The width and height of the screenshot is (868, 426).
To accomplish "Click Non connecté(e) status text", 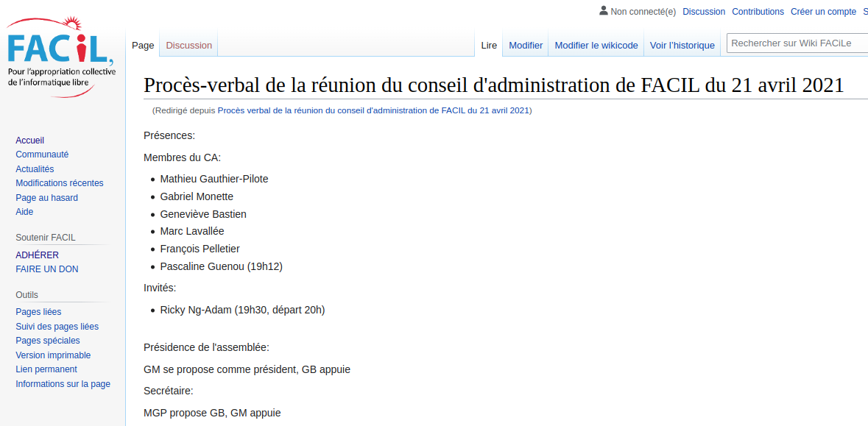I will [x=643, y=12].
